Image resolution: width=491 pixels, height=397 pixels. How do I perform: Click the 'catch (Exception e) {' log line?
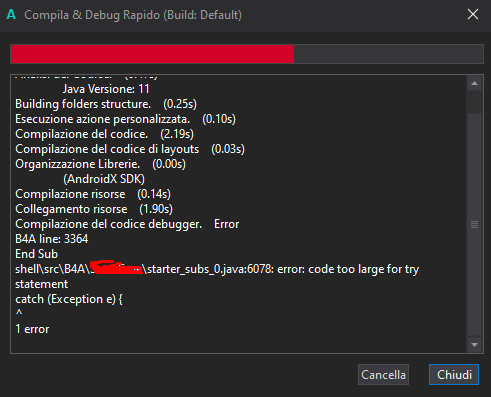pos(69,299)
